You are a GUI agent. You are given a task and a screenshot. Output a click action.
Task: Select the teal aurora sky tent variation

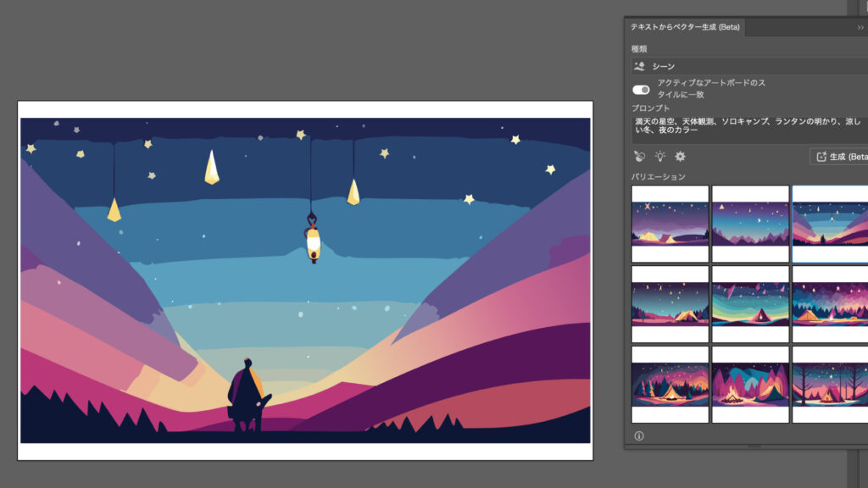(750, 304)
